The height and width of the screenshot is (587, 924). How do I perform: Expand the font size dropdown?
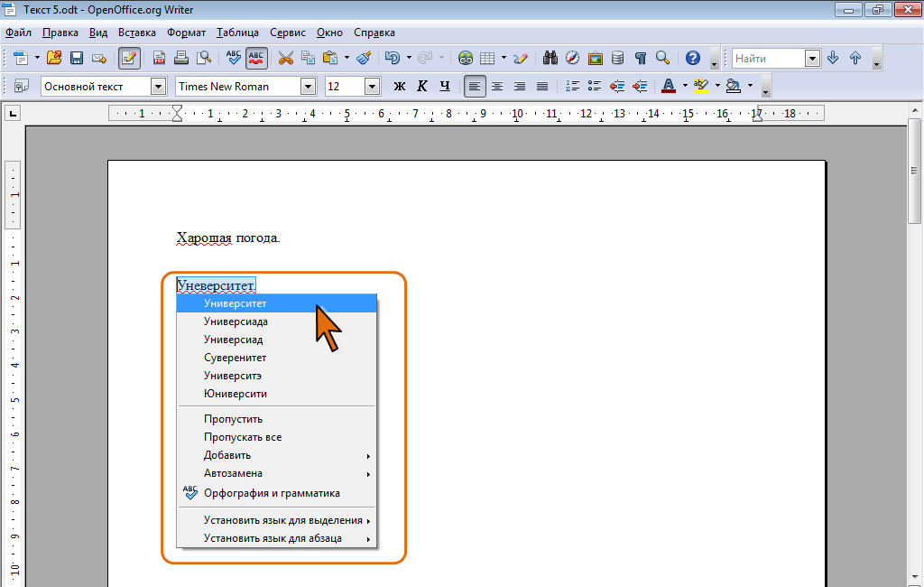tap(372, 87)
